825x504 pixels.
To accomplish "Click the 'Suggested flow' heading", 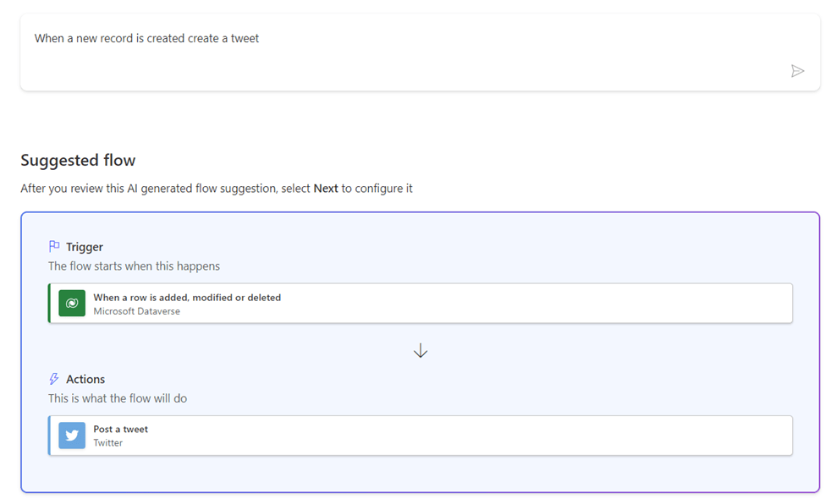I will (x=78, y=161).
